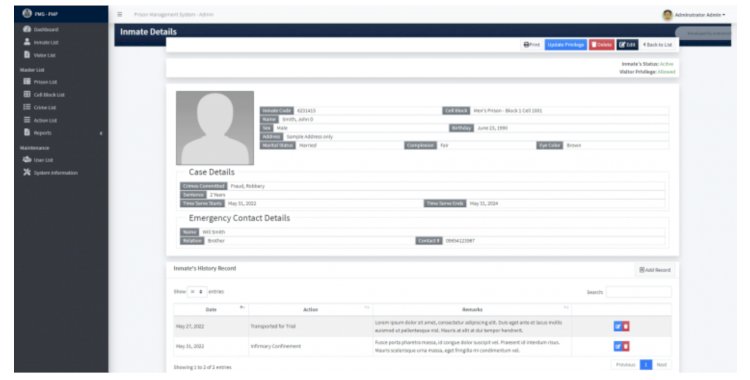Select page 1 in the pagination

click(x=646, y=365)
